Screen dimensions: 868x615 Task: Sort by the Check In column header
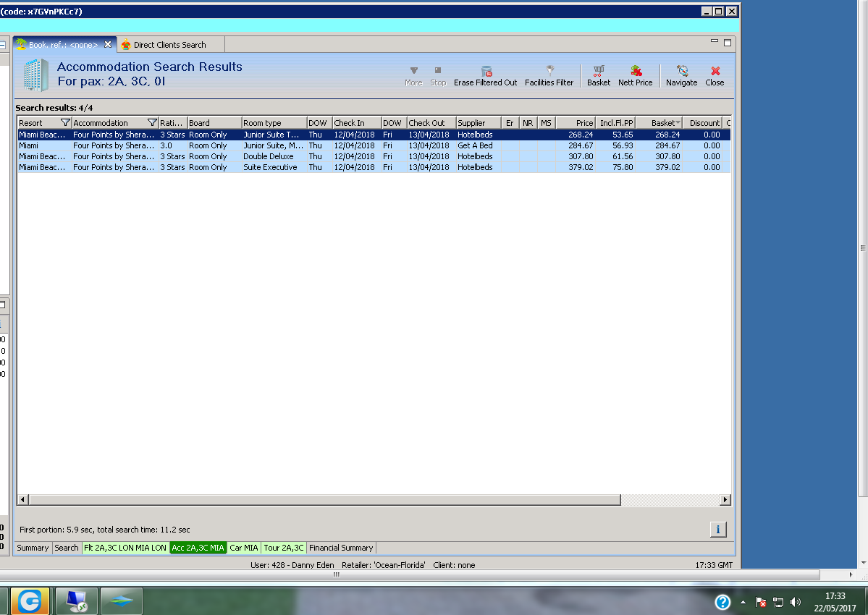(356, 123)
